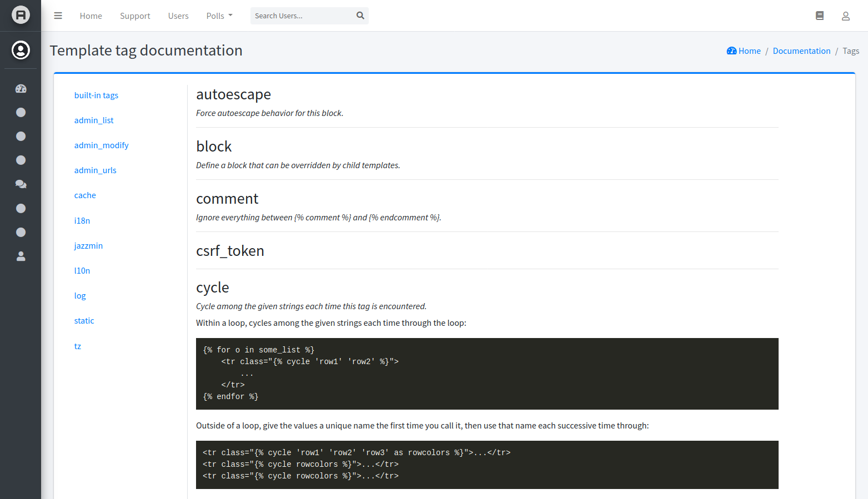Click the chat bubbles sidebar icon
Viewport: 868px width, 499px height.
[21, 184]
